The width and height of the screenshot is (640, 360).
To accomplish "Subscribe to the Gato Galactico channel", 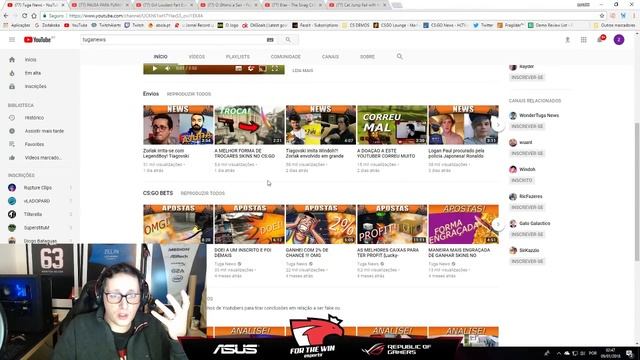I will tap(527, 234).
